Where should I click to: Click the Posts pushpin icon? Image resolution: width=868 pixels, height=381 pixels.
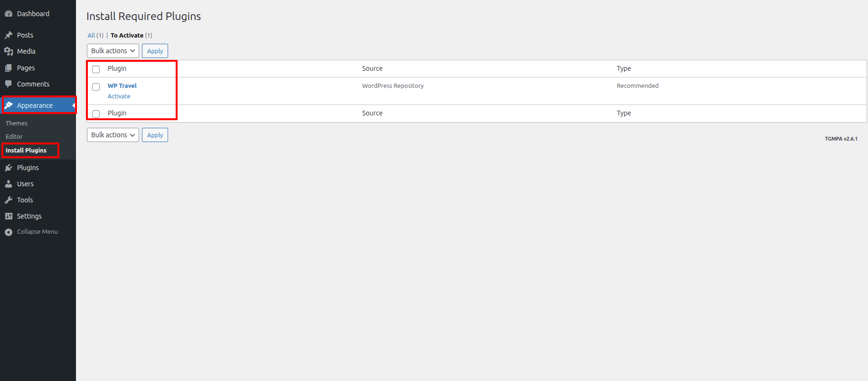[9, 35]
